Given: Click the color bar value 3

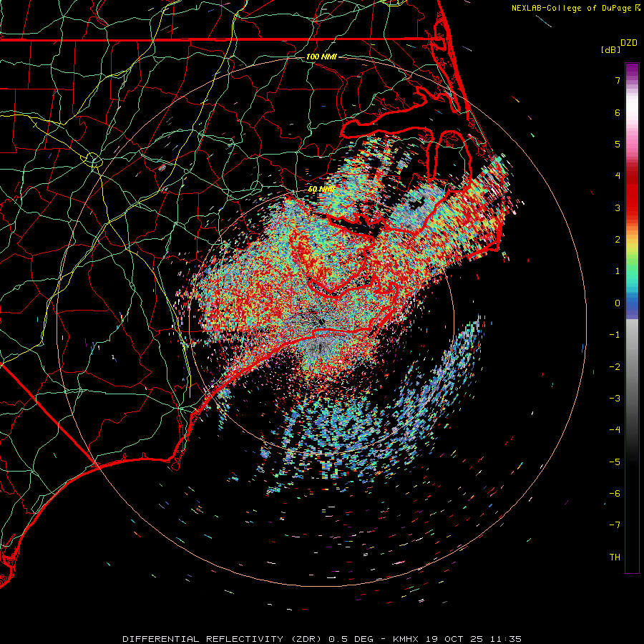Looking at the screenshot, I should (618, 208).
